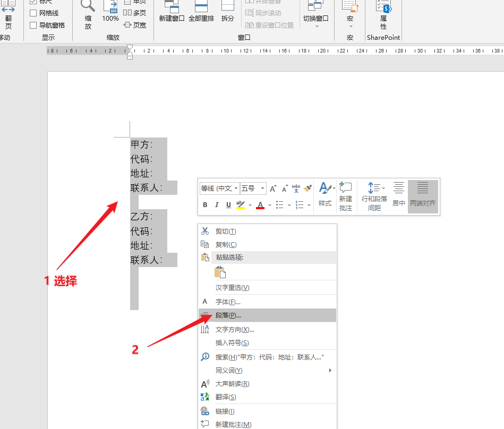Click the Ruler checkbox
Viewport: 504px width, 429px height.
(x=33, y=2)
